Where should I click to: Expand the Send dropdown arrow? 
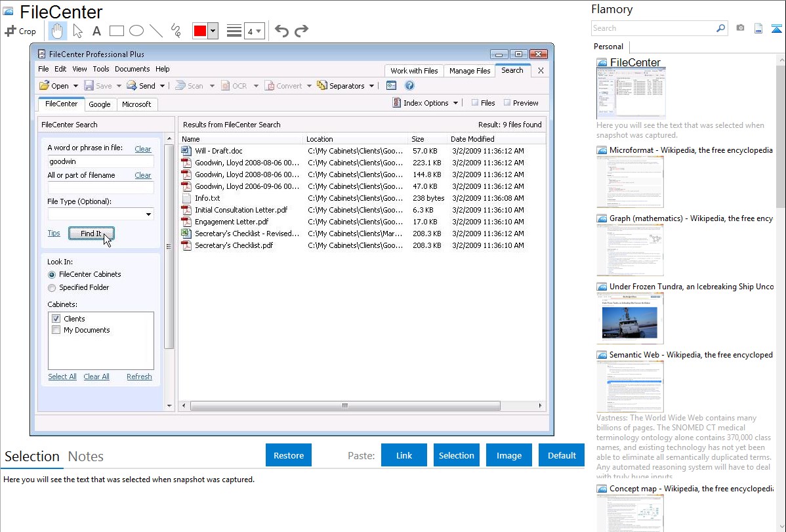point(163,86)
